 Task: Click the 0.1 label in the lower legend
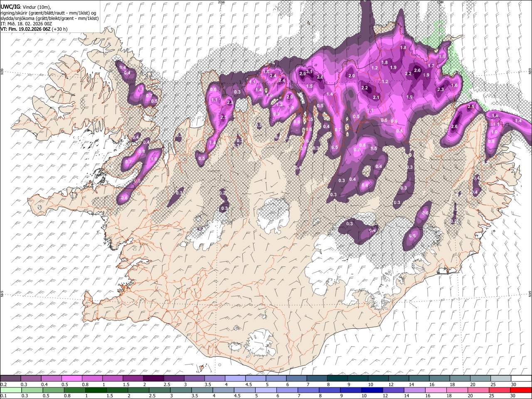coord(4,396)
